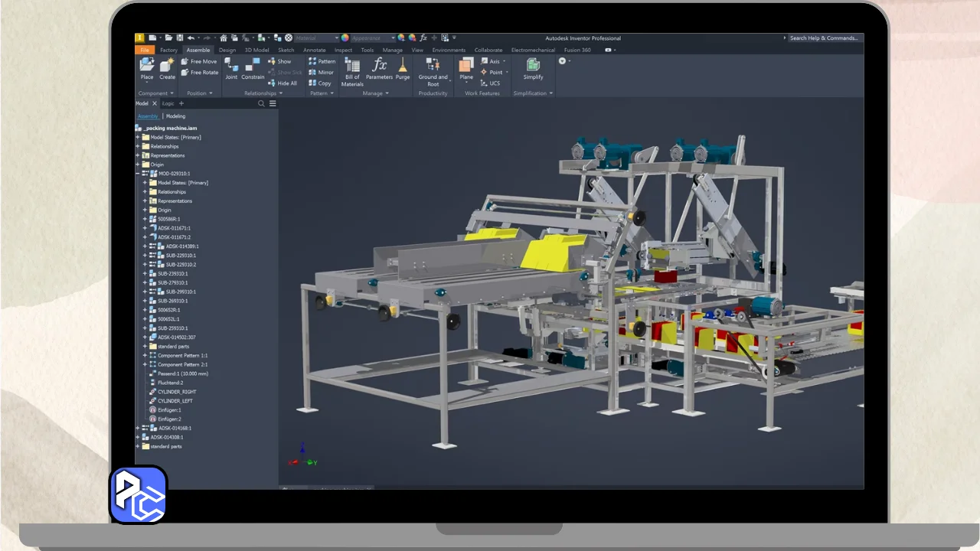The width and height of the screenshot is (980, 551).
Task: Select the Simplify tool
Action: (x=533, y=65)
